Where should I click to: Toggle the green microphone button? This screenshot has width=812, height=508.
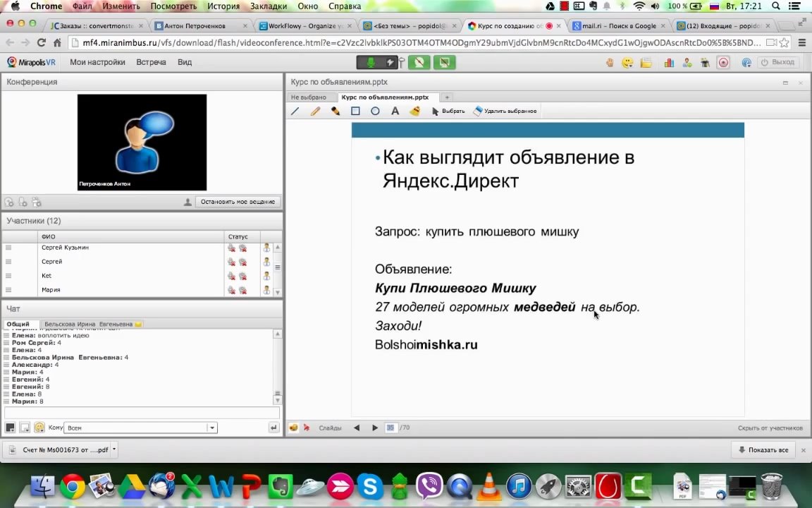click(371, 63)
